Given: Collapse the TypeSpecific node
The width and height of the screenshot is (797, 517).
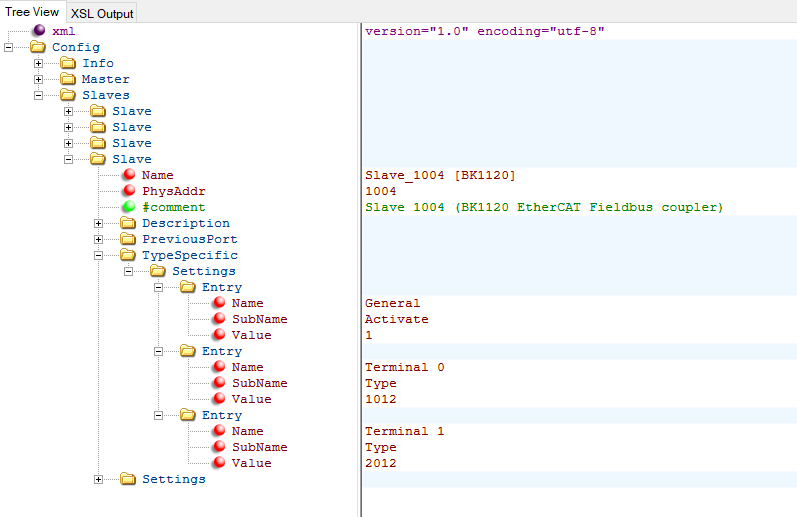Looking at the screenshot, I should coord(99,255).
